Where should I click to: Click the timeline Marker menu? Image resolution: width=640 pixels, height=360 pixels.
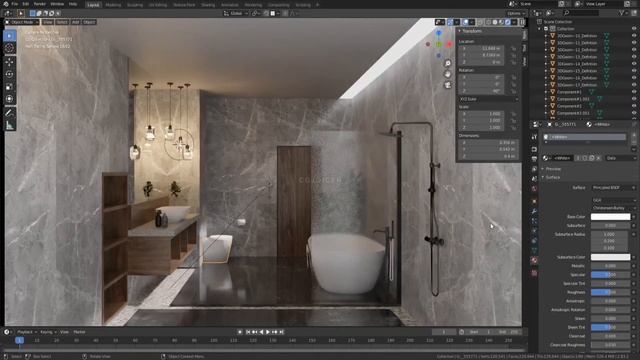click(79, 332)
